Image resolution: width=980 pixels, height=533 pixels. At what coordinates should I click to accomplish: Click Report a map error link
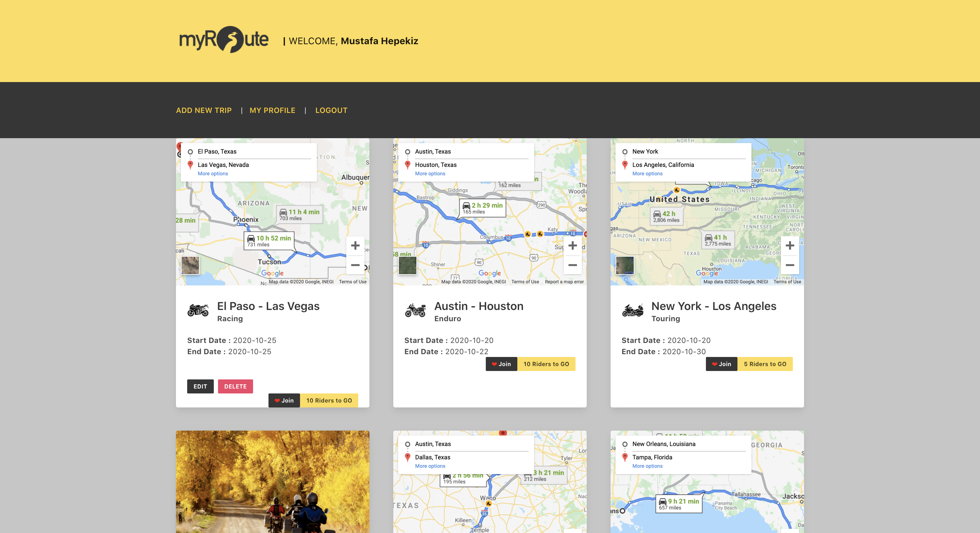pos(564,282)
